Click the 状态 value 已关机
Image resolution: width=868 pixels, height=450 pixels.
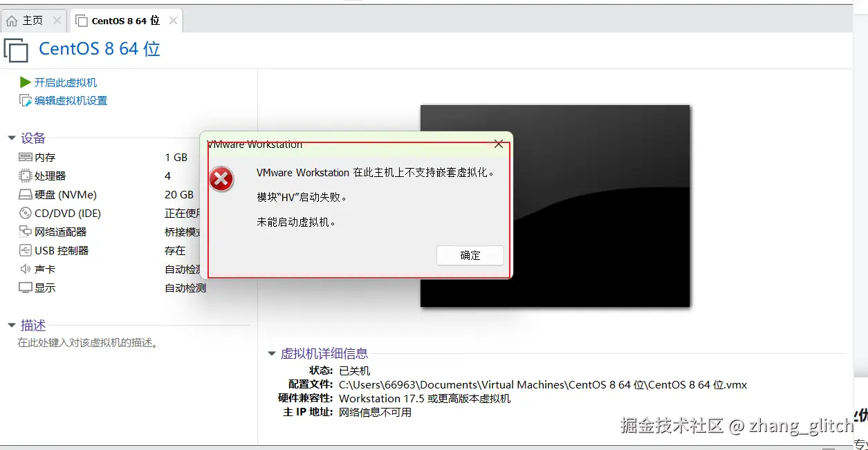(x=354, y=371)
